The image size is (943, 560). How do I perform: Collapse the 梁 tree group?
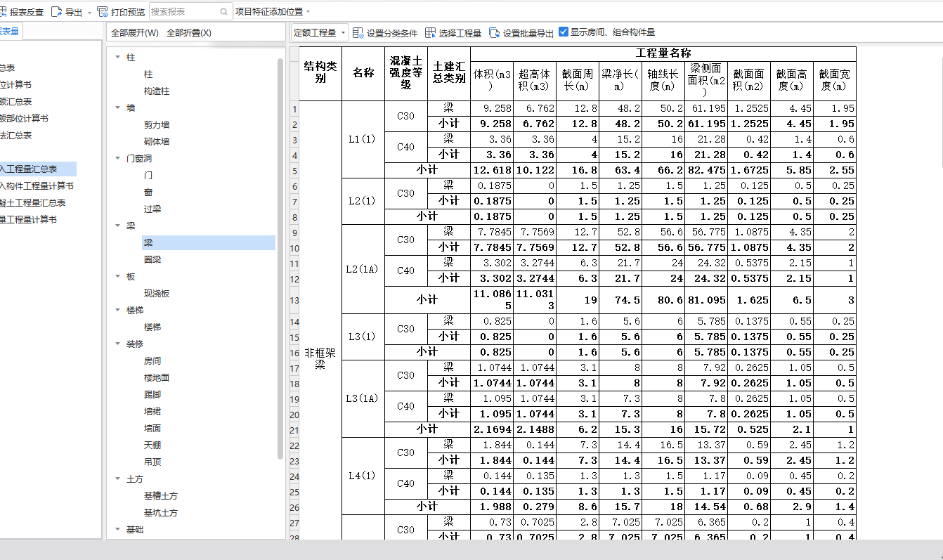pos(117,226)
